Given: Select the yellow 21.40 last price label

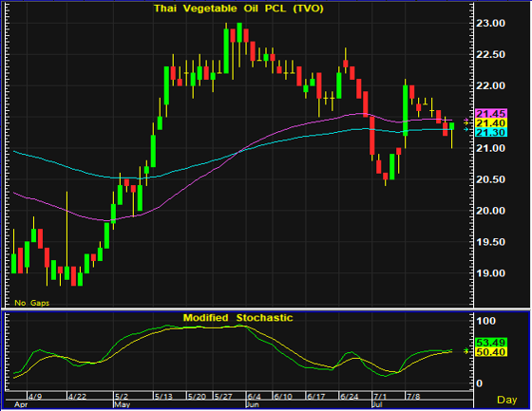Looking at the screenshot, I should (x=491, y=123).
